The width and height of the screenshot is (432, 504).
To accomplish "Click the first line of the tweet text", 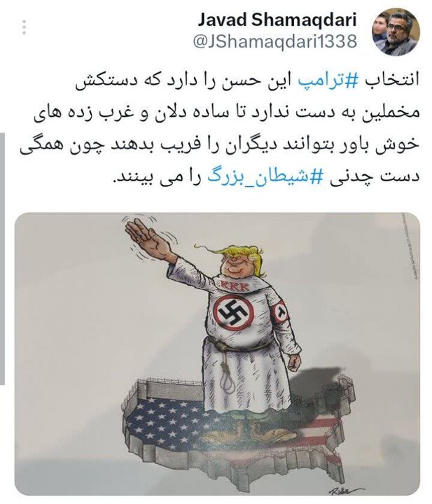I will [247, 80].
